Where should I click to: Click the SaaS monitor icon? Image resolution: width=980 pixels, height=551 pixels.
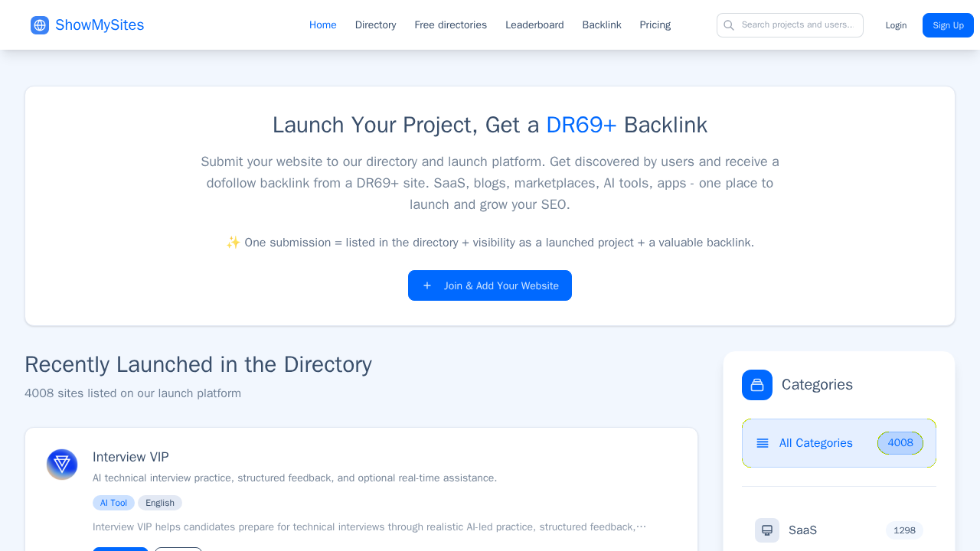[767, 530]
